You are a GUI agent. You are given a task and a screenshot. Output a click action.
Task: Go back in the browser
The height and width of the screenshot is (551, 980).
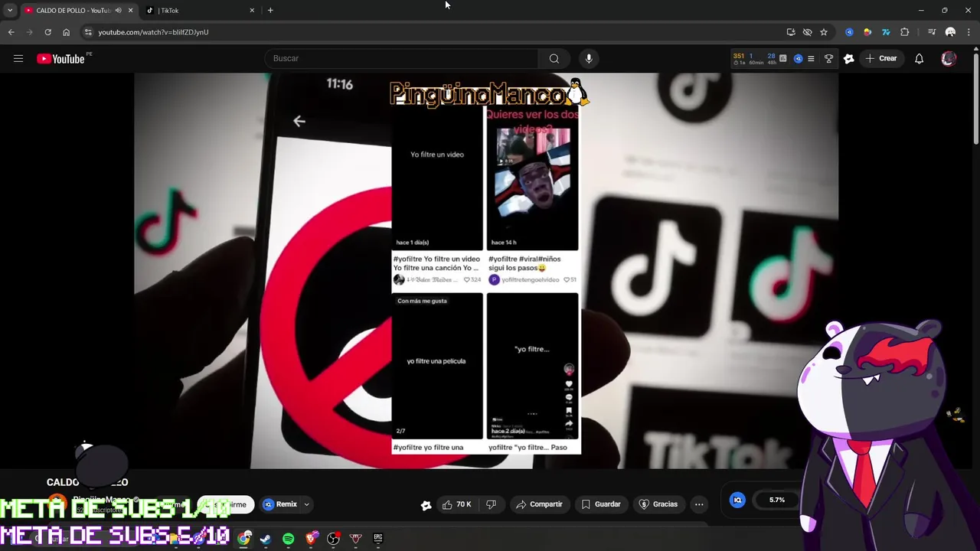click(x=11, y=32)
